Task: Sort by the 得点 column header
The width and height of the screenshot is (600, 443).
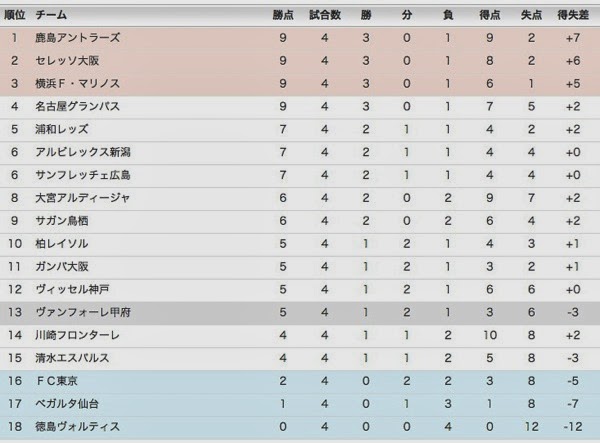Action: pos(489,15)
